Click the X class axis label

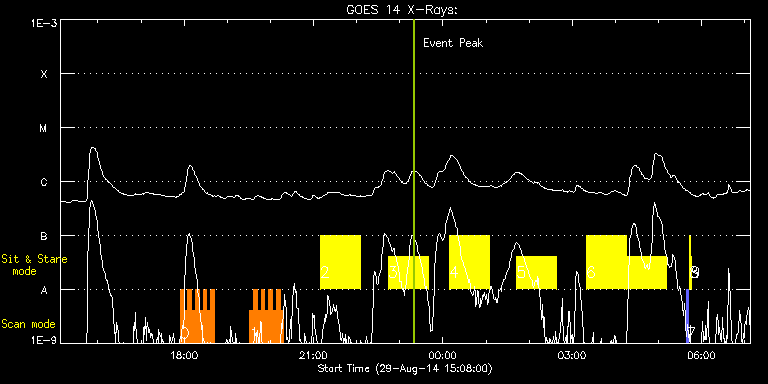coord(44,74)
